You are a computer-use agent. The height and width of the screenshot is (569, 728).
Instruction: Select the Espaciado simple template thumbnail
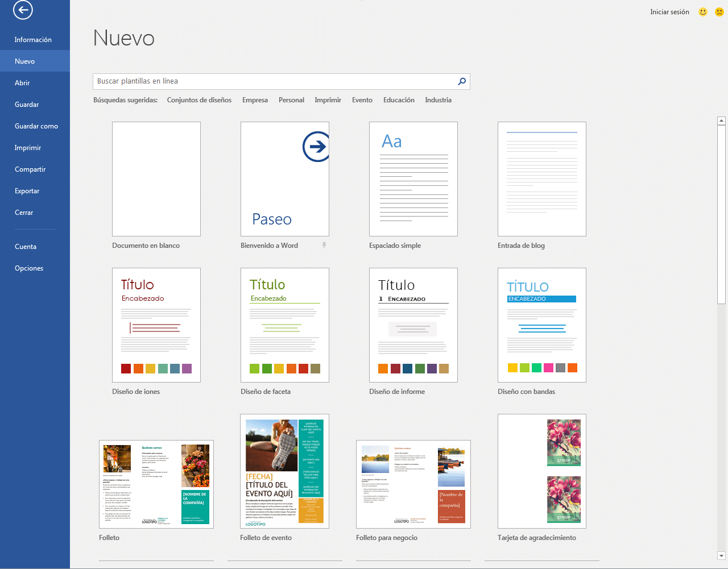pyautogui.click(x=413, y=179)
